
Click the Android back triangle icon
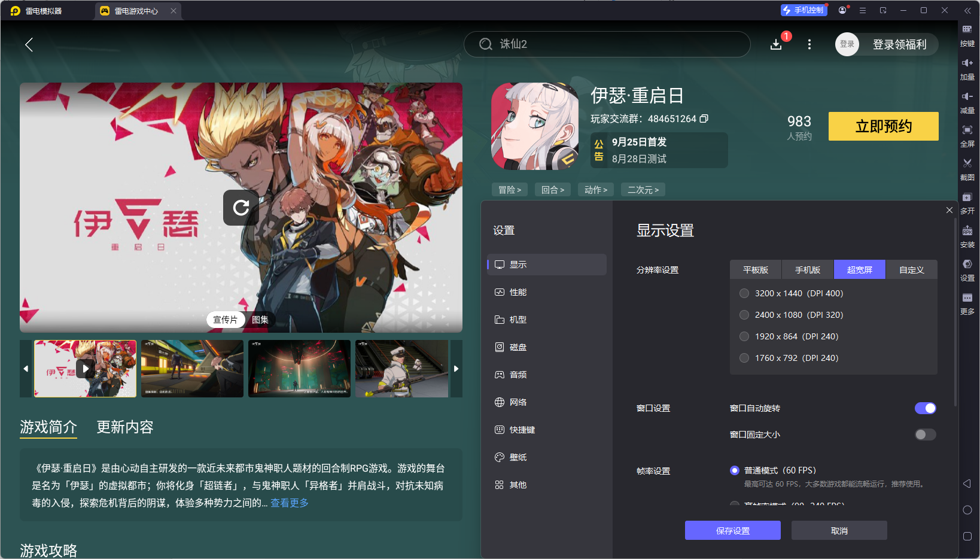[x=967, y=484]
